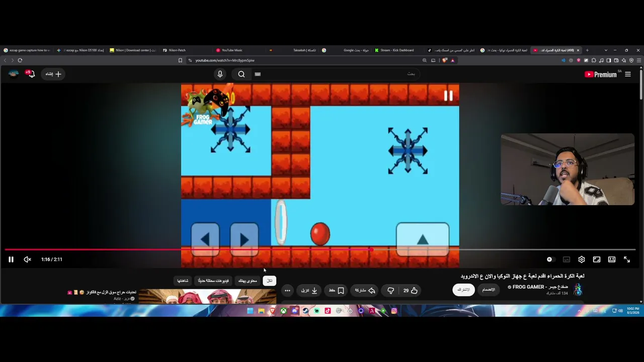Switch to miniplayer mode
Image resolution: width=644 pixels, height=362 pixels.
pos(597,259)
